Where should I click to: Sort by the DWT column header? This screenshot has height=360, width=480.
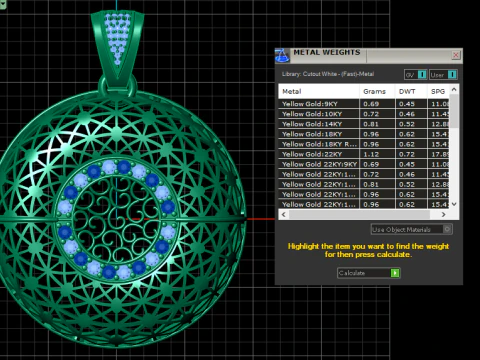tap(411, 91)
